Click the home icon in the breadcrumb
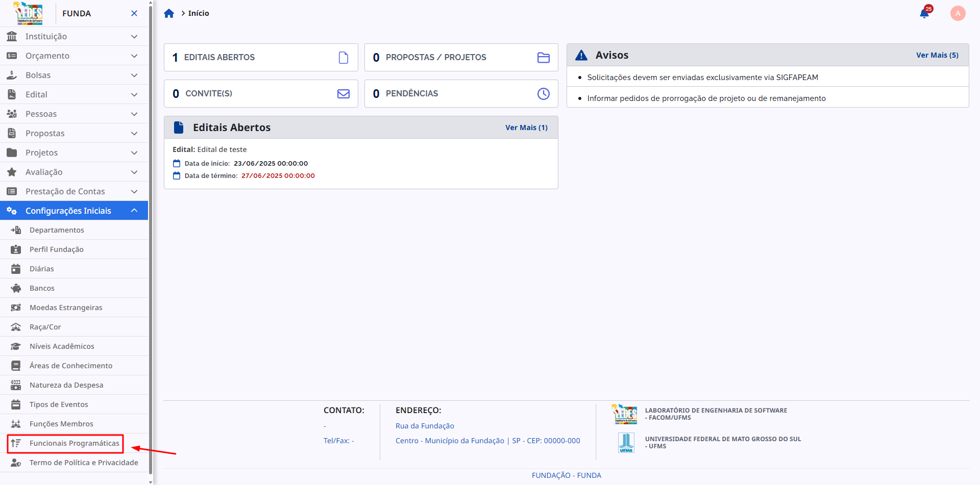Screen dimensions: 980x485 point(169,13)
